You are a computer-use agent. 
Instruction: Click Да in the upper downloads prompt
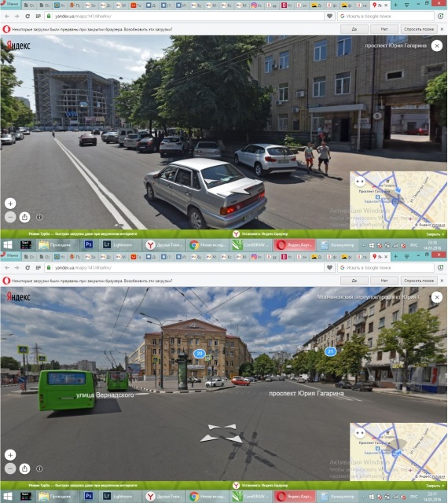(x=354, y=29)
